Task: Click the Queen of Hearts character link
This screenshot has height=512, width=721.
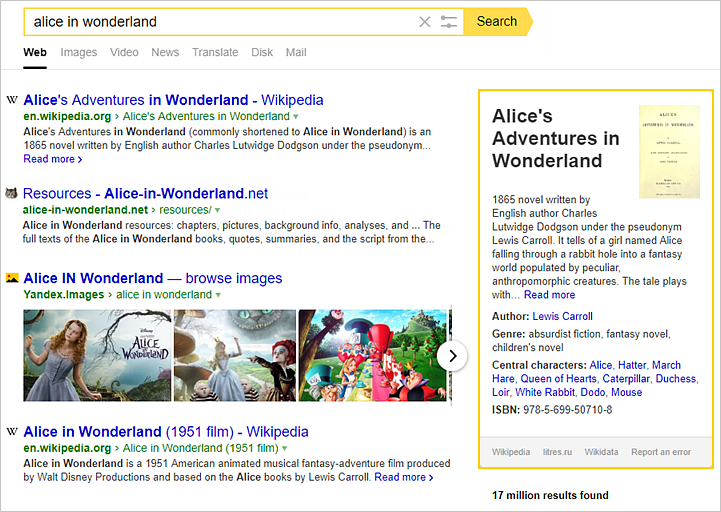Action: click(x=558, y=379)
